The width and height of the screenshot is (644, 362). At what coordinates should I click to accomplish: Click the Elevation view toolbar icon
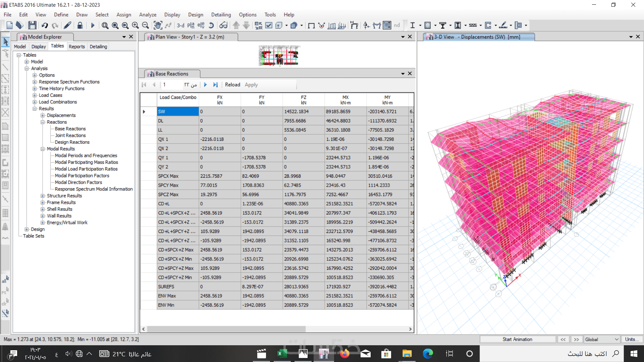pos(201,25)
